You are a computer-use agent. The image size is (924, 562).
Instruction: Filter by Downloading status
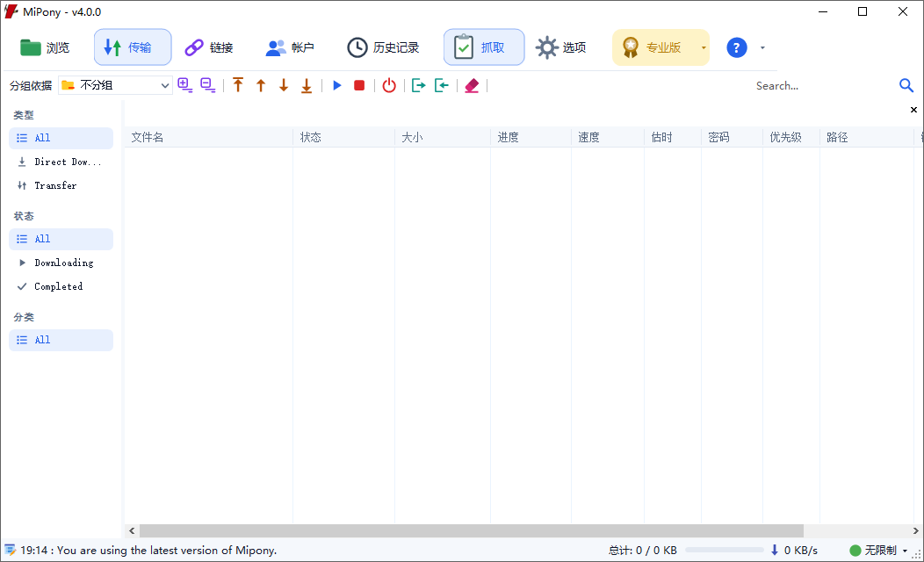click(x=61, y=263)
